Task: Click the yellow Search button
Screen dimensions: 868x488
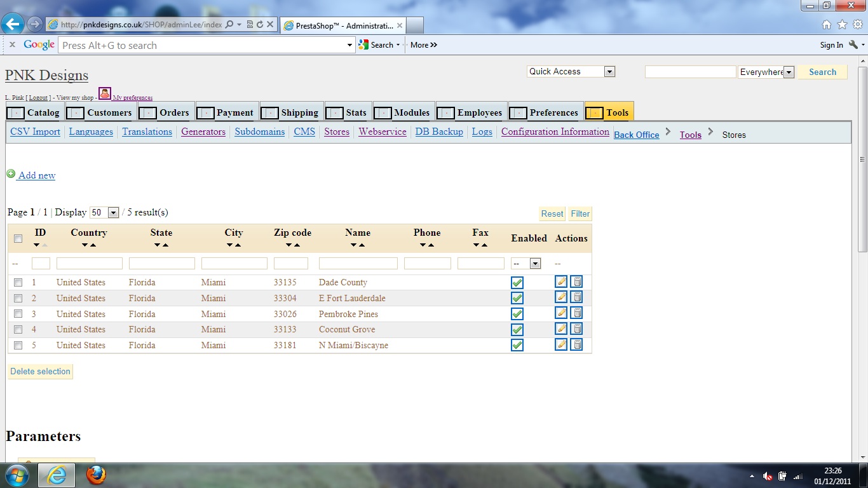Action: point(823,72)
